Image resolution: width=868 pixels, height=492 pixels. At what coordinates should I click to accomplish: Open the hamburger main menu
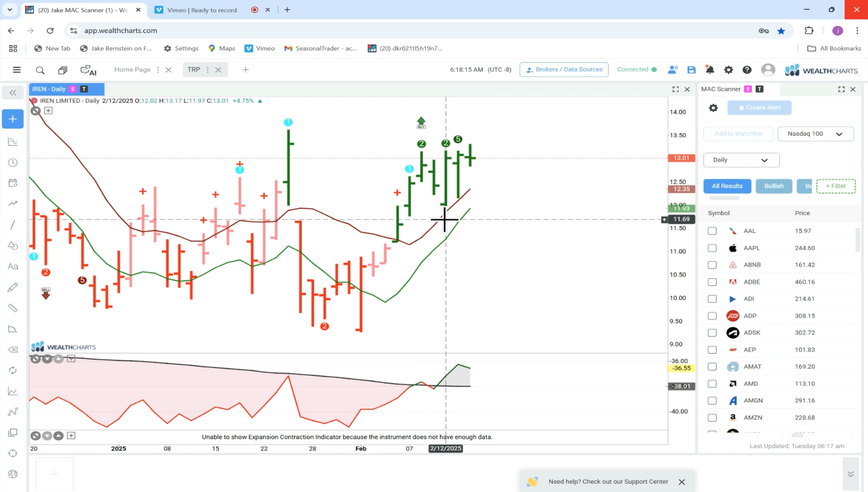(x=17, y=70)
